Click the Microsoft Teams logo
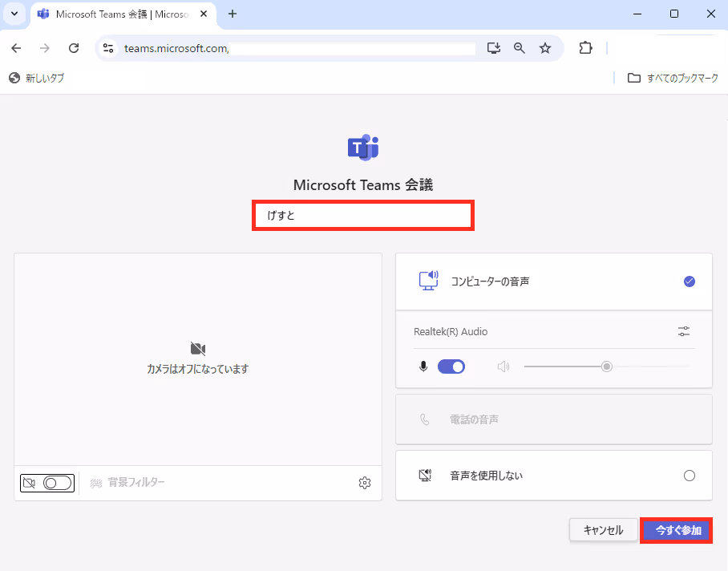Screen dimensions: 728x571 click(363, 148)
